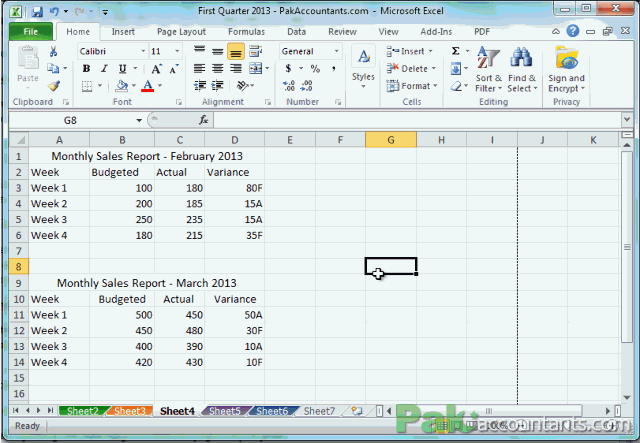Apply Percent Style format

tap(315, 69)
